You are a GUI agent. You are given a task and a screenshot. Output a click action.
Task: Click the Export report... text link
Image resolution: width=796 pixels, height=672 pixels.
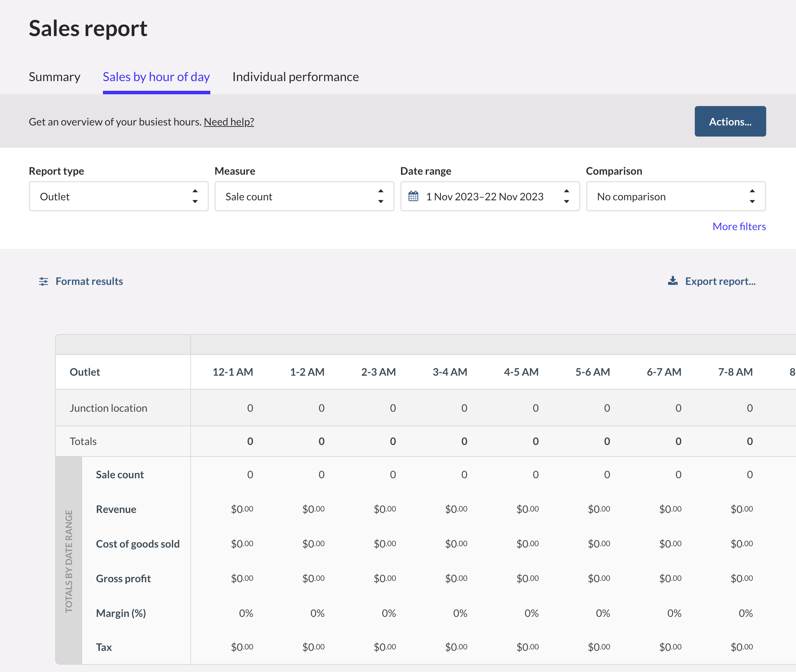(720, 281)
